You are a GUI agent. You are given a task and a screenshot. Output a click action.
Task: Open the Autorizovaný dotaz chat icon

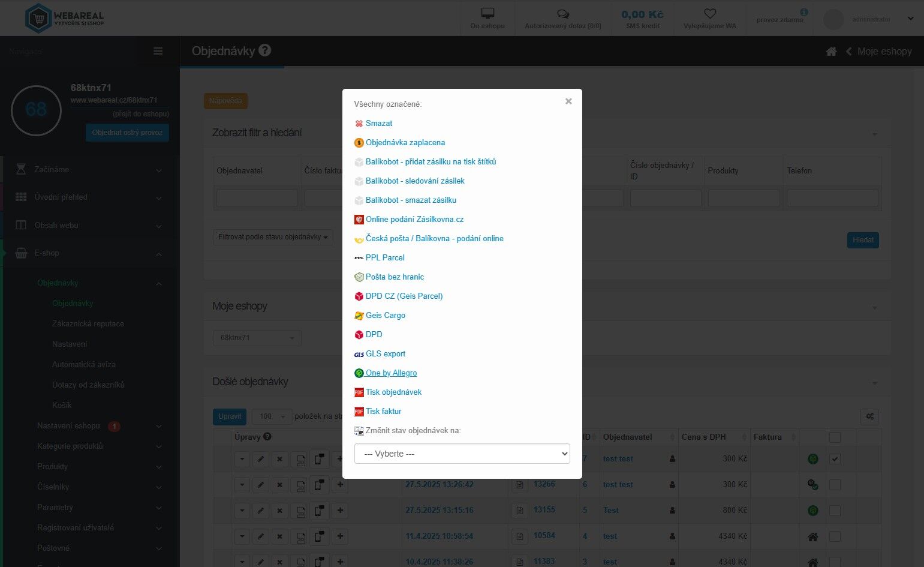pyautogui.click(x=563, y=14)
